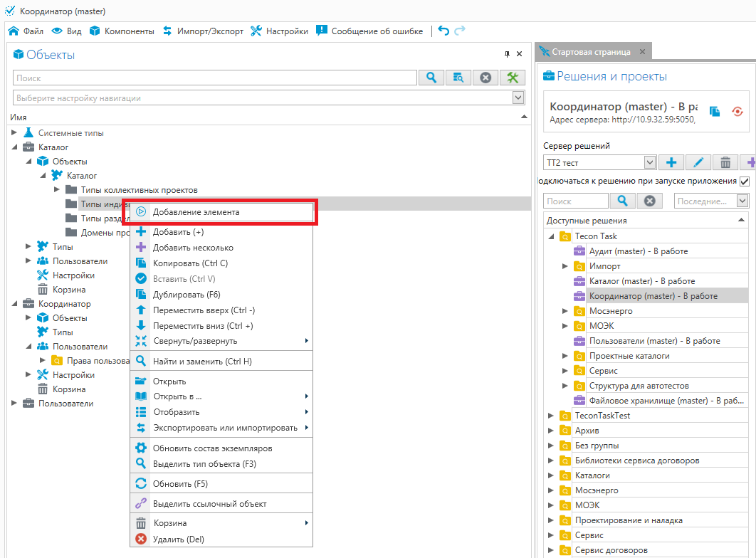
Task: Pin the Objects panel with the pin icon
Action: (x=508, y=54)
